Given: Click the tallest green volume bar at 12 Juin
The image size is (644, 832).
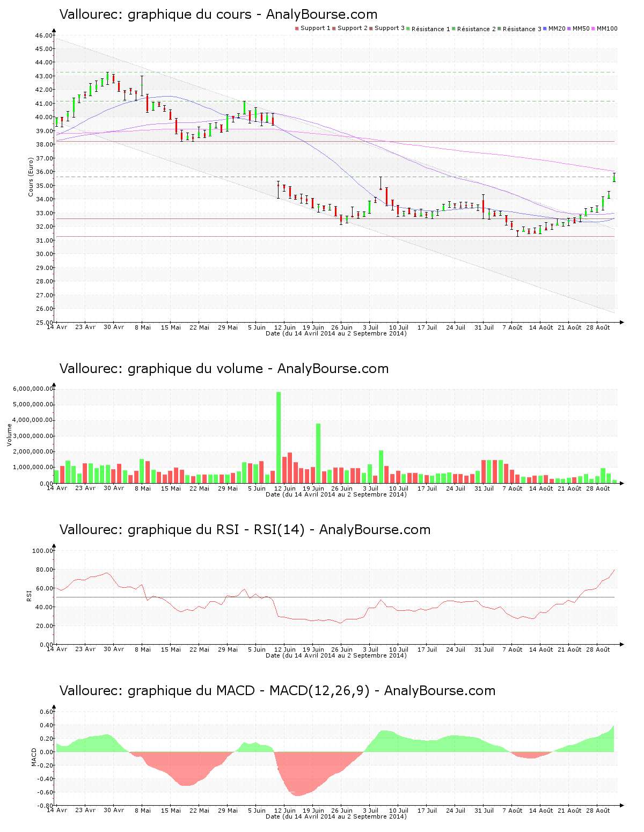Looking at the screenshot, I should pos(279,437).
